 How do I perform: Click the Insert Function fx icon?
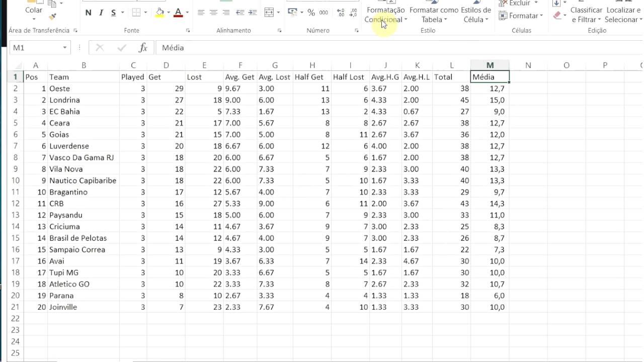click(x=143, y=48)
